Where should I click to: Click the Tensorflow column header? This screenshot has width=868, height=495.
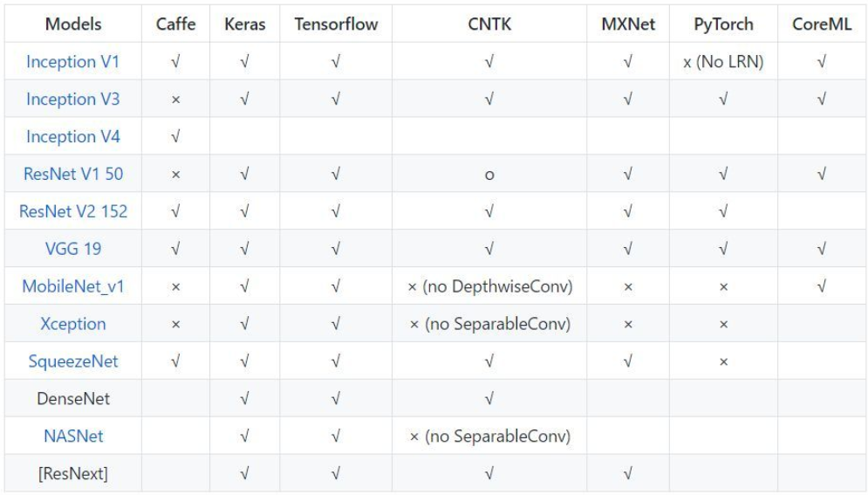[336, 24]
